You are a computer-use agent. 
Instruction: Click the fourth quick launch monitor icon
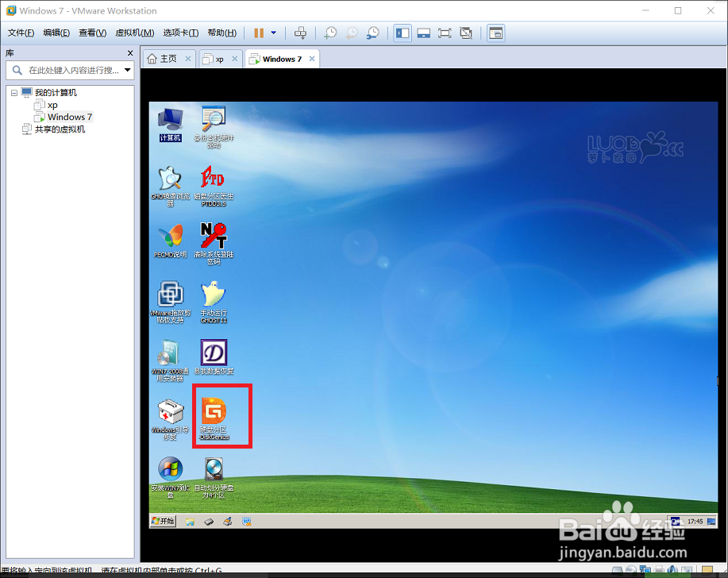247,522
